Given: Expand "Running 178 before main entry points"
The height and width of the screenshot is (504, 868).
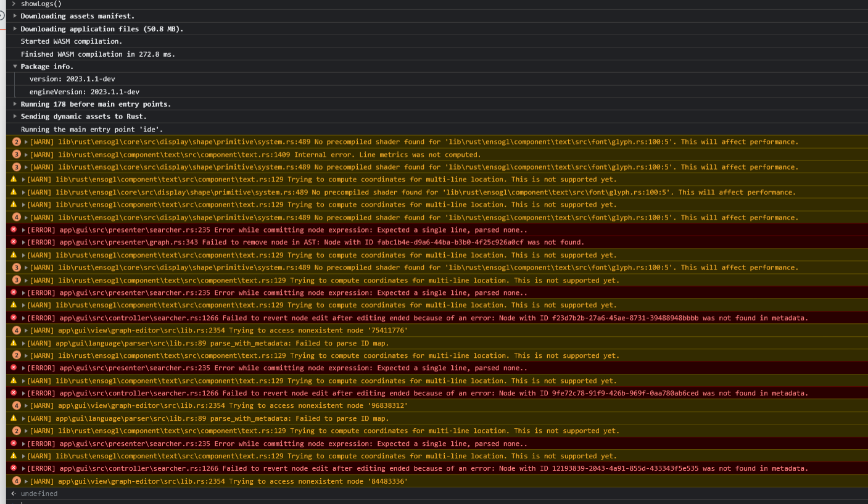Looking at the screenshot, I should (x=15, y=104).
